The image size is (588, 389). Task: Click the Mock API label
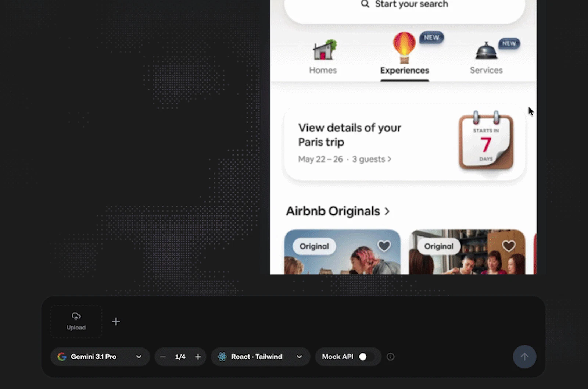point(337,357)
